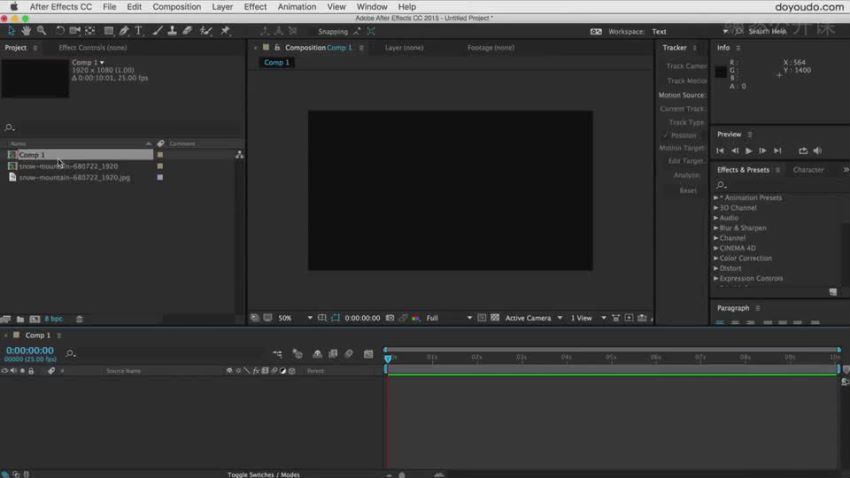Open the 50% magnification dropdown
This screenshot has height=478, width=850.
[x=295, y=318]
